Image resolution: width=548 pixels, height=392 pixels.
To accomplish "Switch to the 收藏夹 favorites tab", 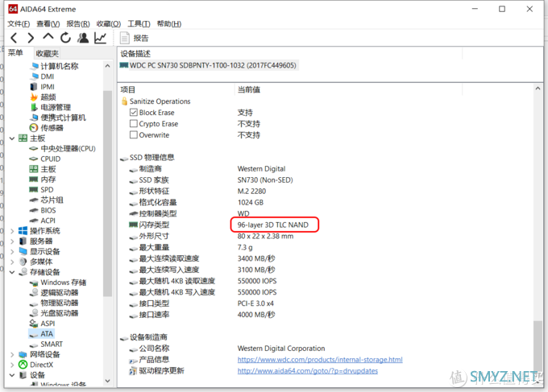I will [x=48, y=53].
